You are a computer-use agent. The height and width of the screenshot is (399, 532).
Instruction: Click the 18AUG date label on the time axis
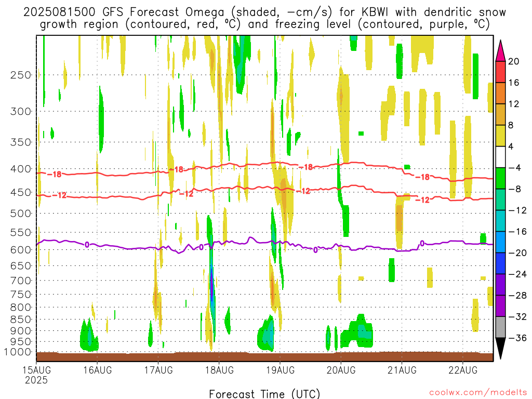(219, 370)
